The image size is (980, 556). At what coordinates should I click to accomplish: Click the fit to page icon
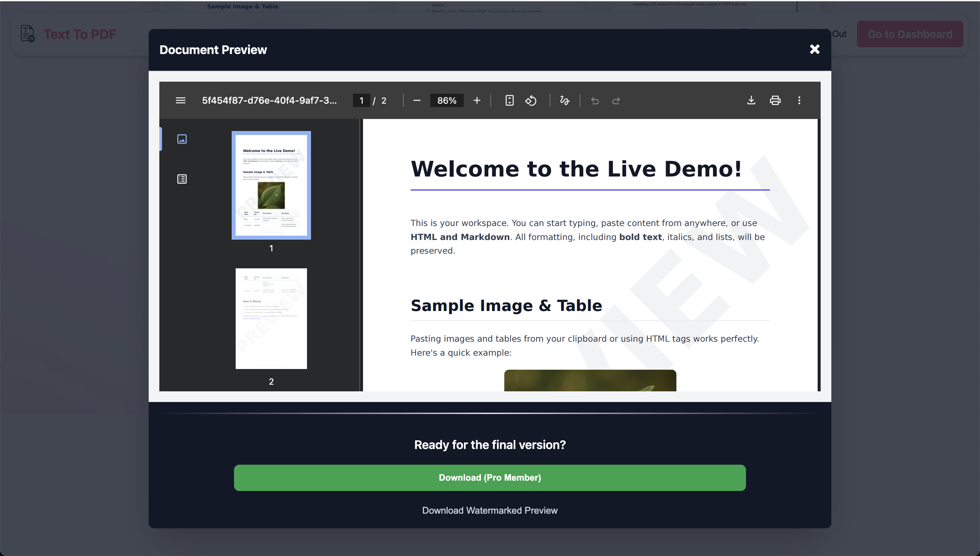tap(509, 100)
